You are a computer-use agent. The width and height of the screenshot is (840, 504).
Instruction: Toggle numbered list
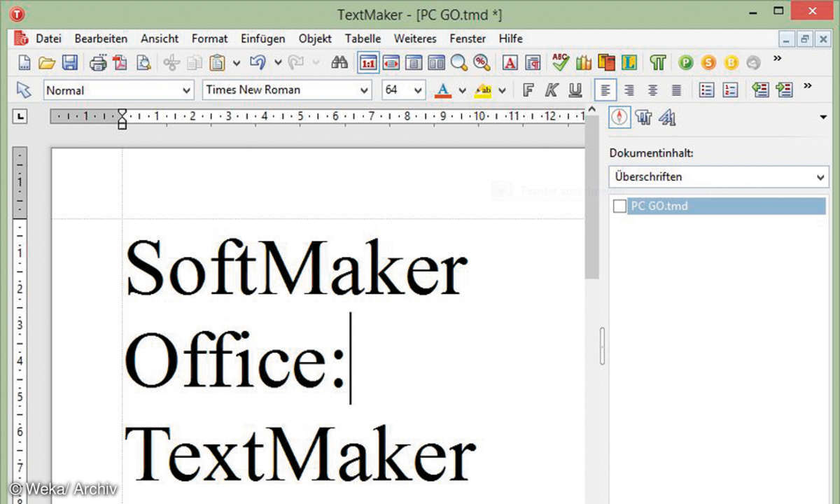tap(730, 90)
